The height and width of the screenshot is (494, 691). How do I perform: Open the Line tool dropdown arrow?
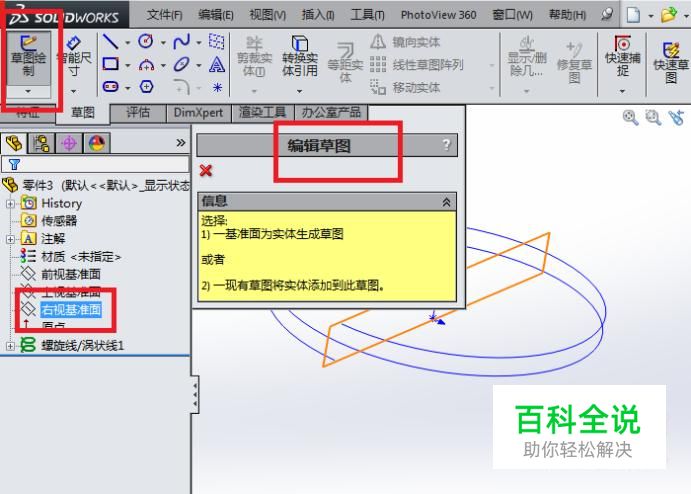click(128, 43)
